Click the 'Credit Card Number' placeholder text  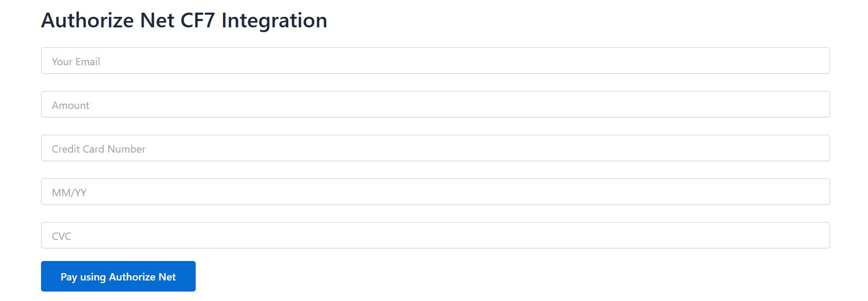pyautogui.click(x=98, y=149)
